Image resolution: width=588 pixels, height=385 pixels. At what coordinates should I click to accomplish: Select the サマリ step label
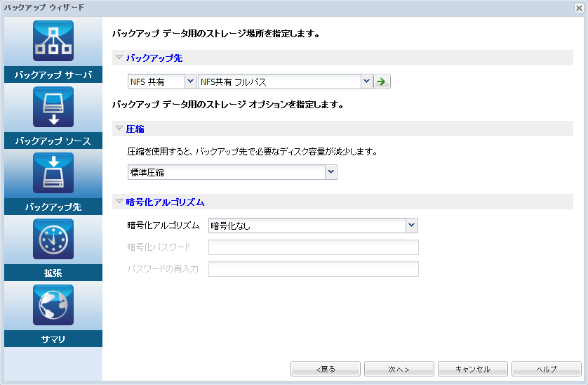click(x=53, y=339)
